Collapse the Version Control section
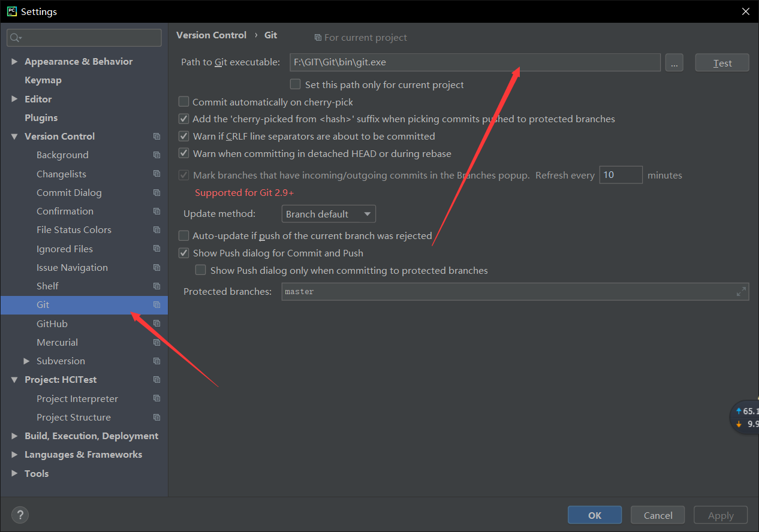The image size is (759, 532). pos(14,137)
